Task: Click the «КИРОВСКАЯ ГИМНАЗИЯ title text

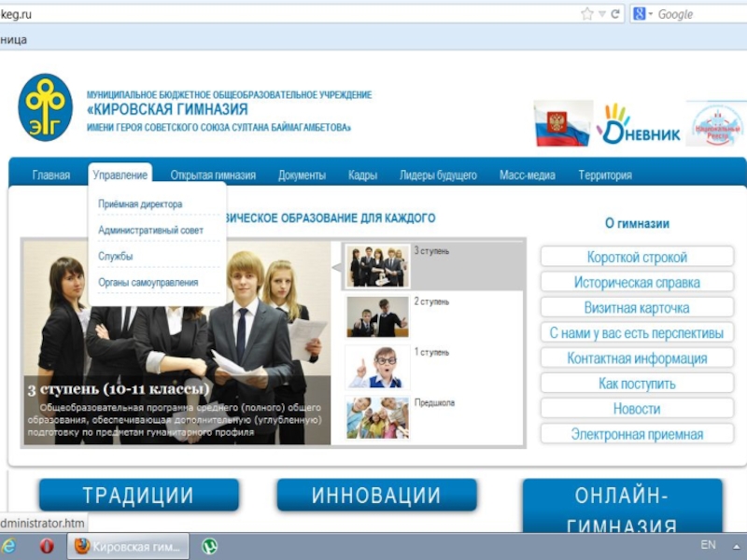Action: (x=167, y=109)
